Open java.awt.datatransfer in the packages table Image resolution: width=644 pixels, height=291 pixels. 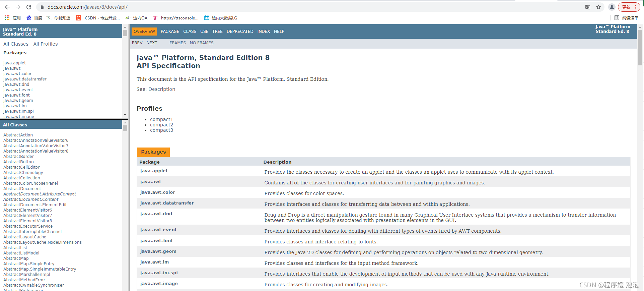[167, 203]
